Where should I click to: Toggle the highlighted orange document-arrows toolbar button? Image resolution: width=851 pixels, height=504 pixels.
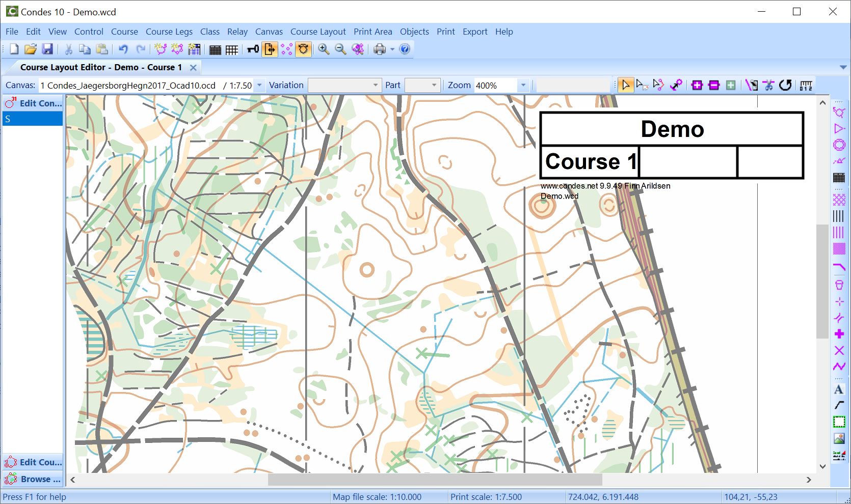pyautogui.click(x=270, y=49)
